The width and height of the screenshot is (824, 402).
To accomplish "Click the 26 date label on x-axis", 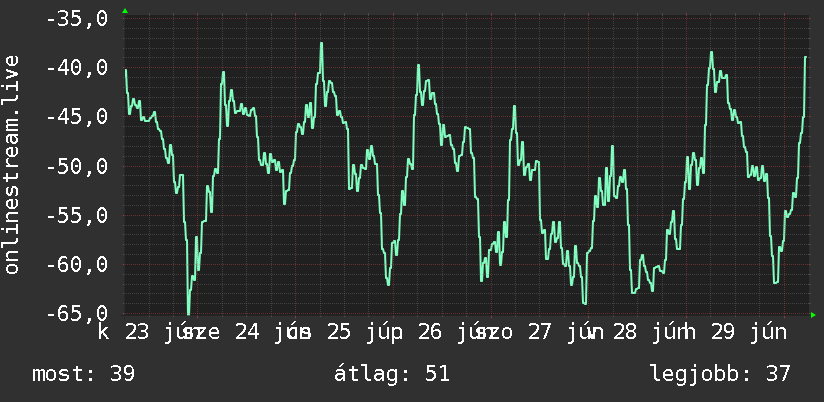I will point(430,333).
